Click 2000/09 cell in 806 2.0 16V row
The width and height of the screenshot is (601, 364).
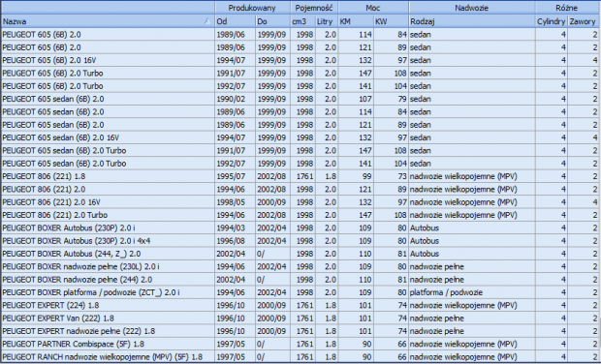(x=272, y=202)
